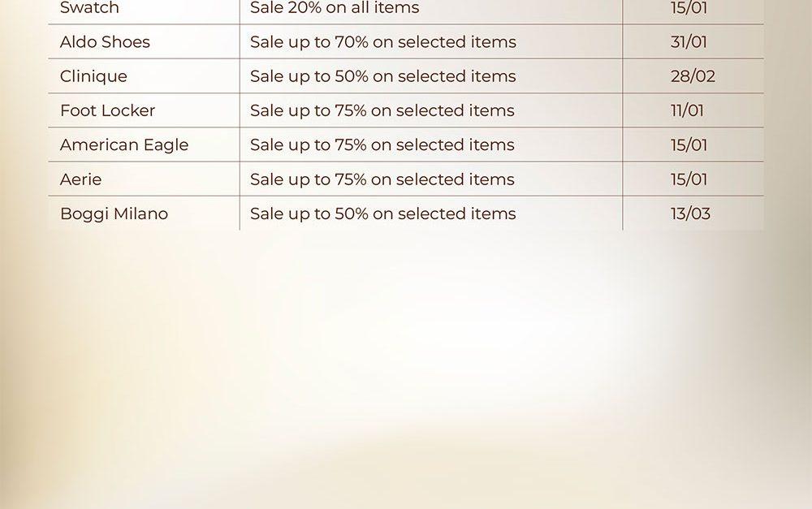Click the Clinique 50% sale description
The height and width of the screenshot is (509, 812).
[x=382, y=76]
